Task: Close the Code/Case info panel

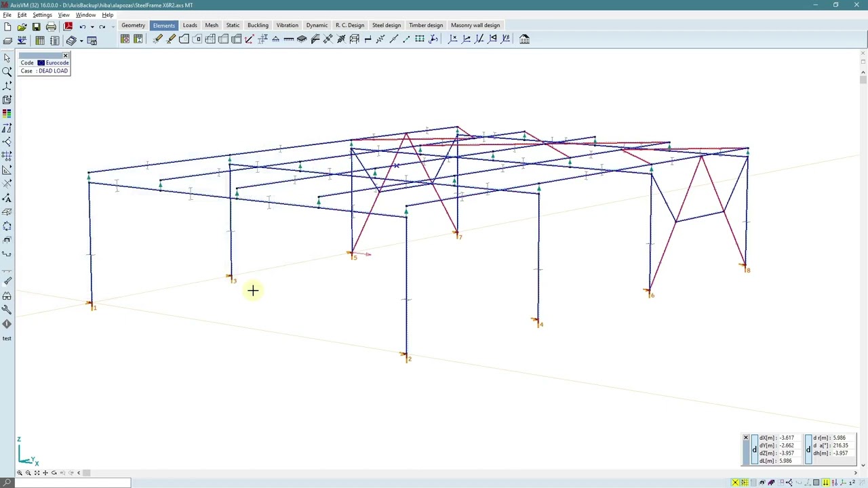Action: click(66, 56)
